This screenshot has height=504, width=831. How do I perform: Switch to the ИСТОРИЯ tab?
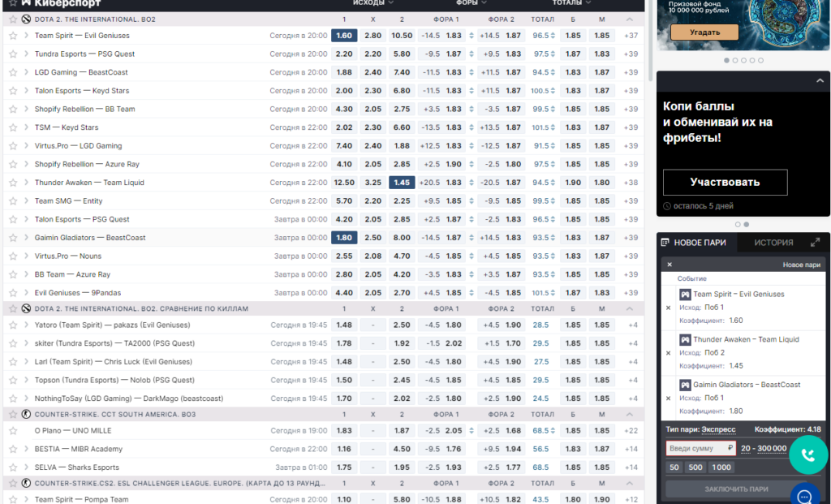[x=773, y=243]
